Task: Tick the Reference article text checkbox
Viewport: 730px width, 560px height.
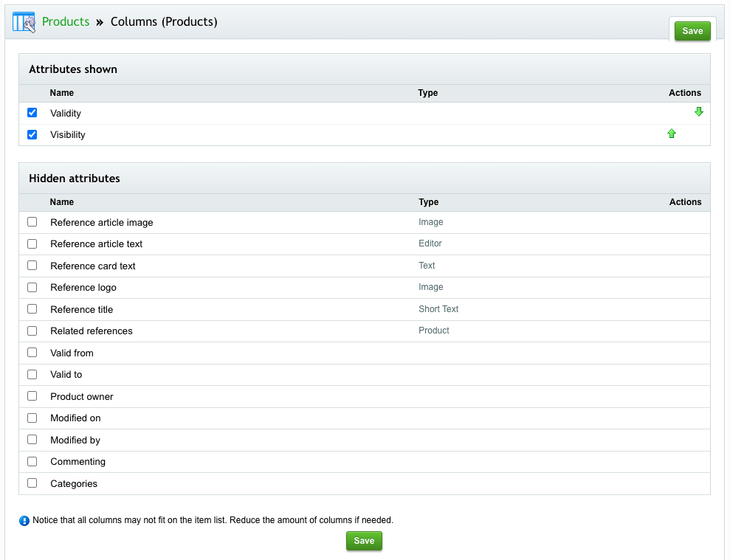Action: [x=32, y=243]
